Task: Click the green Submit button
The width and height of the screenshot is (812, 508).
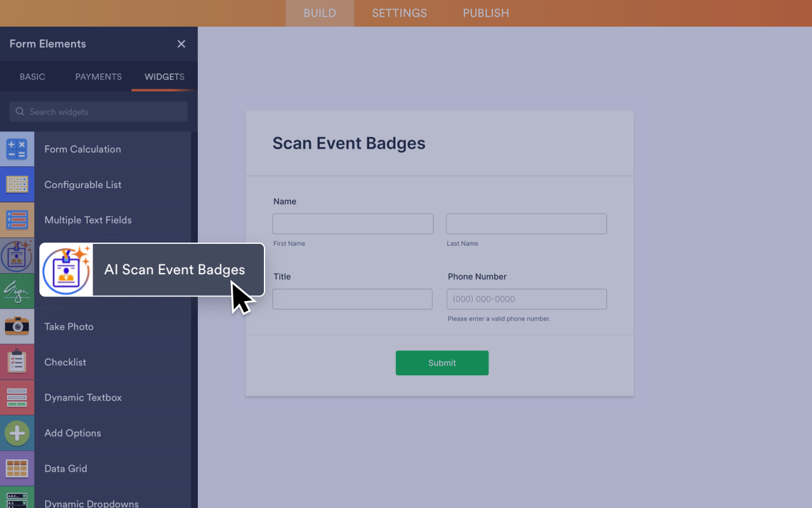Action: 442,363
